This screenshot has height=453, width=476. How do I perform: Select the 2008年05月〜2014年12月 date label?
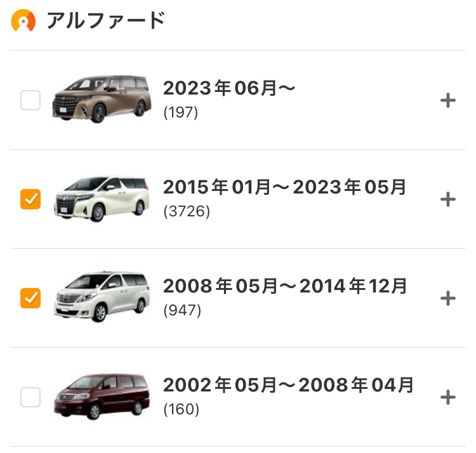coord(285,286)
